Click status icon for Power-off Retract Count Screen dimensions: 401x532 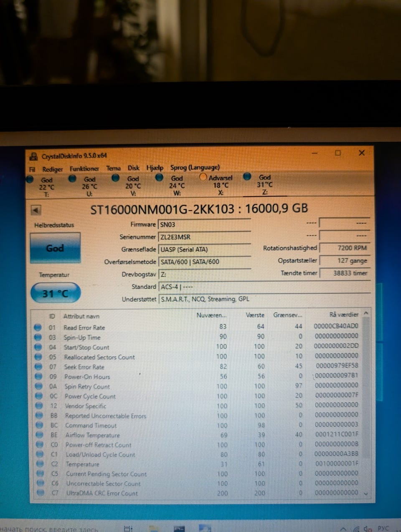click(x=40, y=445)
